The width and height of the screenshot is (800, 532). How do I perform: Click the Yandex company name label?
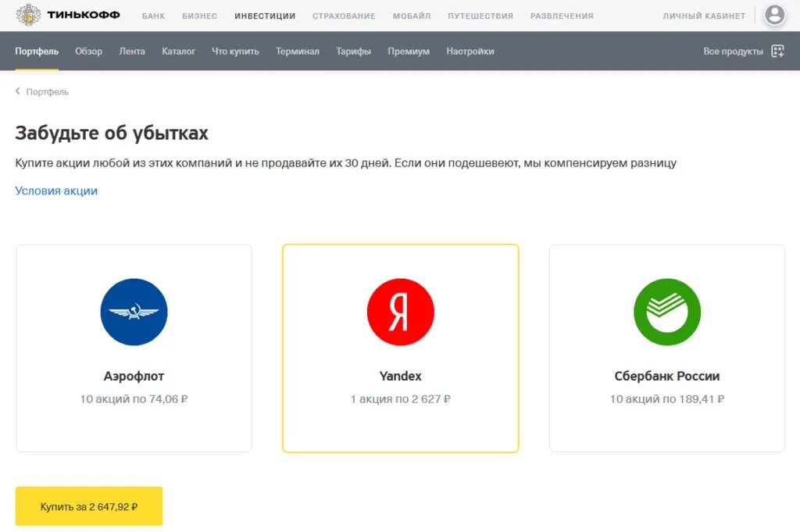coord(401,376)
